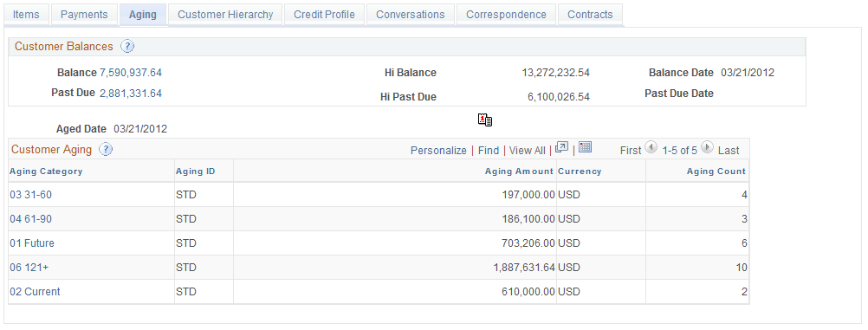Select Hi Past Due value 6,100,026.54
The image size is (868, 330).
coord(559,97)
